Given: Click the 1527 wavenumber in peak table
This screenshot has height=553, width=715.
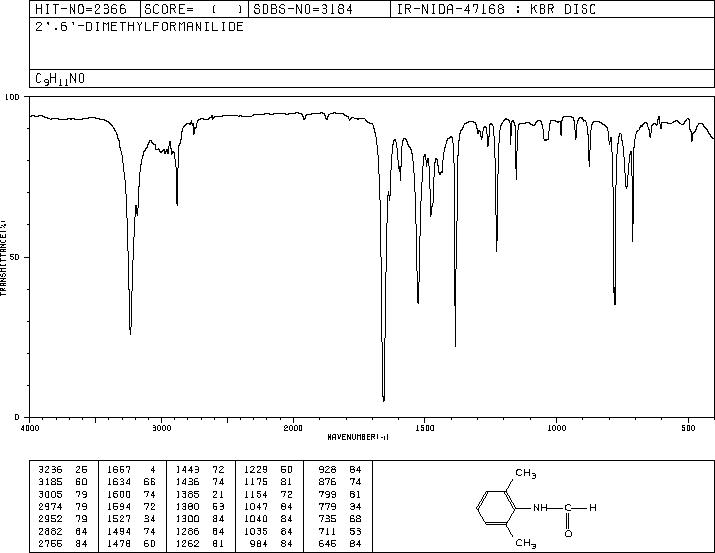Looking at the screenshot, I should [x=119, y=519].
